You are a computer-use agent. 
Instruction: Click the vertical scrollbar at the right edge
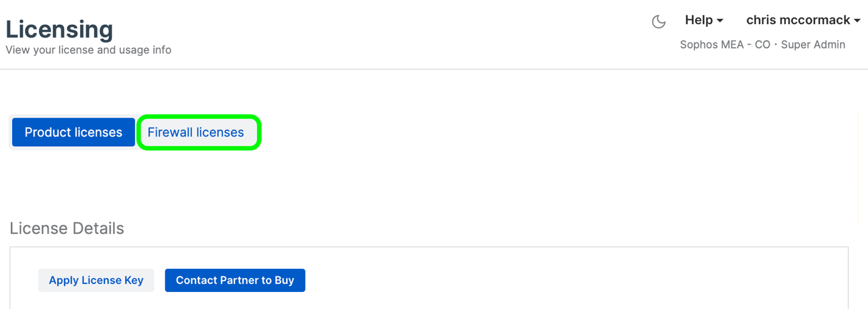coord(858,170)
